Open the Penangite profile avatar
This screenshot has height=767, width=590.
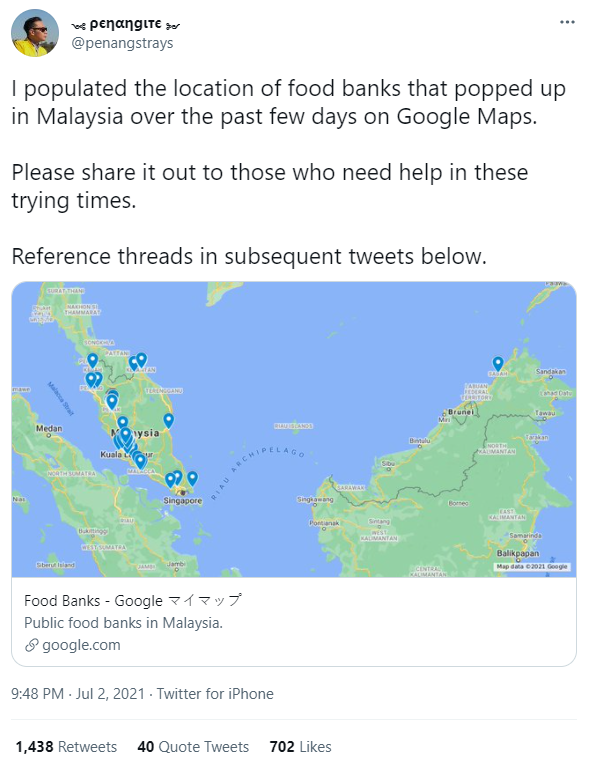point(35,33)
